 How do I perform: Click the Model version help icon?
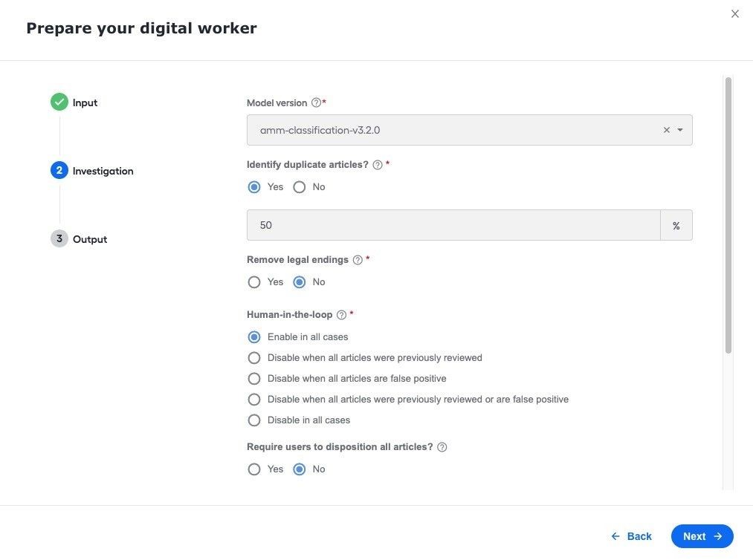click(x=316, y=102)
